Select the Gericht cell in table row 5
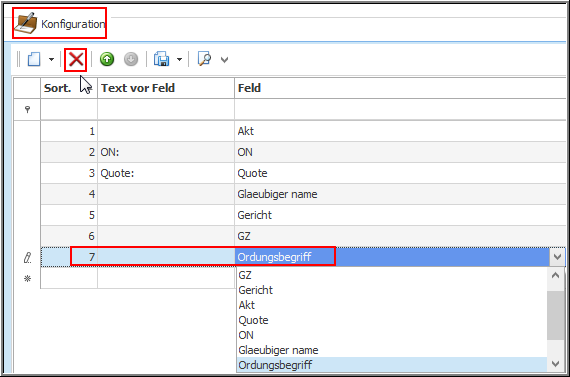Image resolution: width=570 pixels, height=377 pixels. coord(400,215)
